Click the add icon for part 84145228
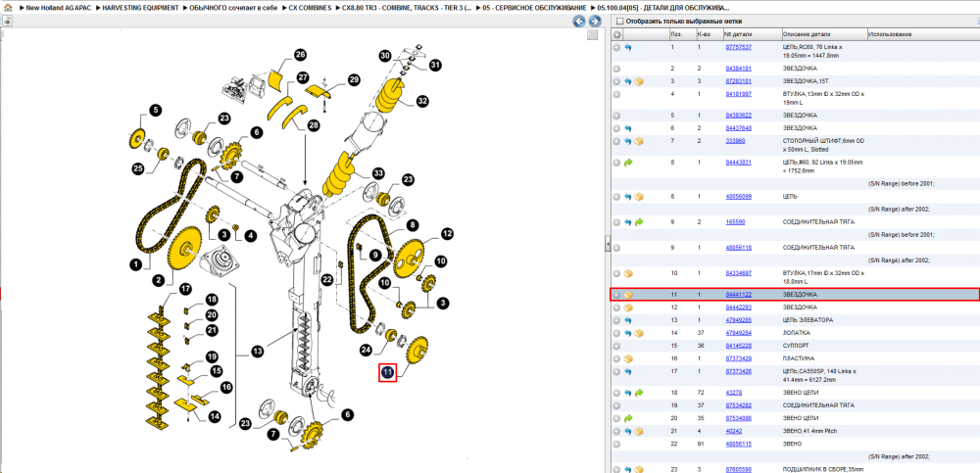The width and height of the screenshot is (980, 473). pyautogui.click(x=616, y=346)
